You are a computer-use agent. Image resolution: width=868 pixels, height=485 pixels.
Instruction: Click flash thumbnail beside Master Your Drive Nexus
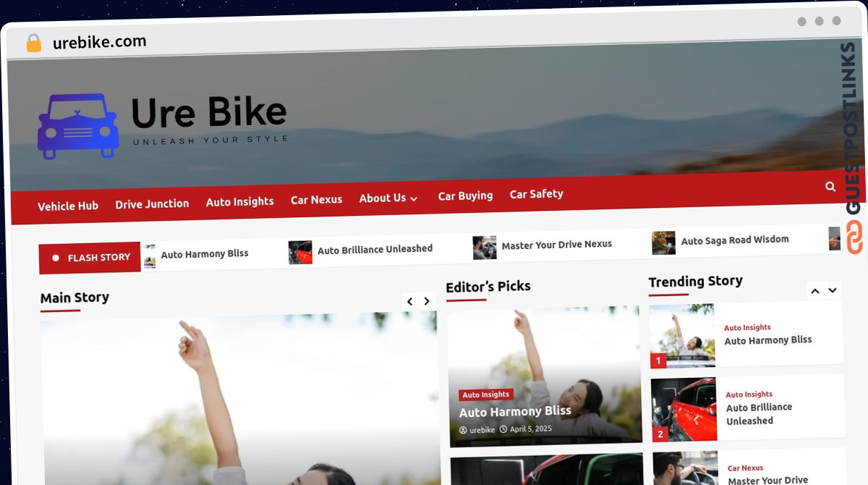click(x=485, y=248)
